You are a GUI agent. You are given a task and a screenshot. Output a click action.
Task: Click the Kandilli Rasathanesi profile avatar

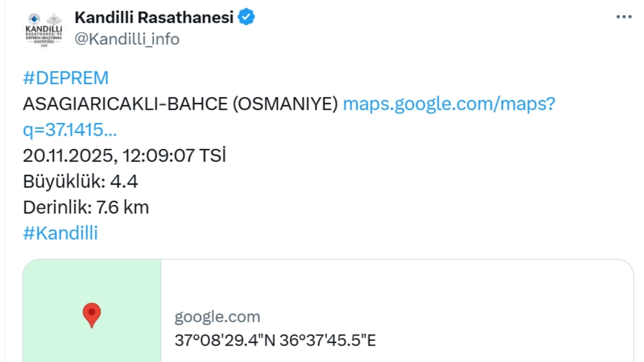click(x=44, y=29)
